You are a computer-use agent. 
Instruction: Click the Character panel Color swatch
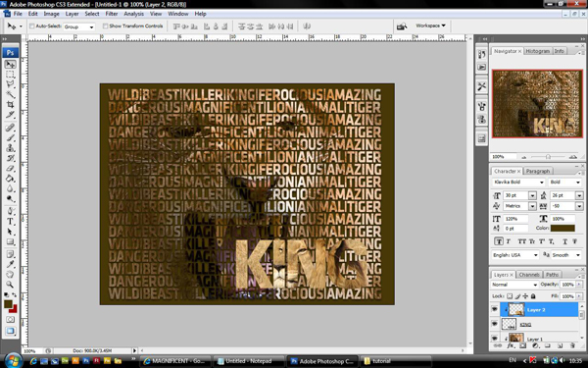pyautogui.click(x=563, y=228)
